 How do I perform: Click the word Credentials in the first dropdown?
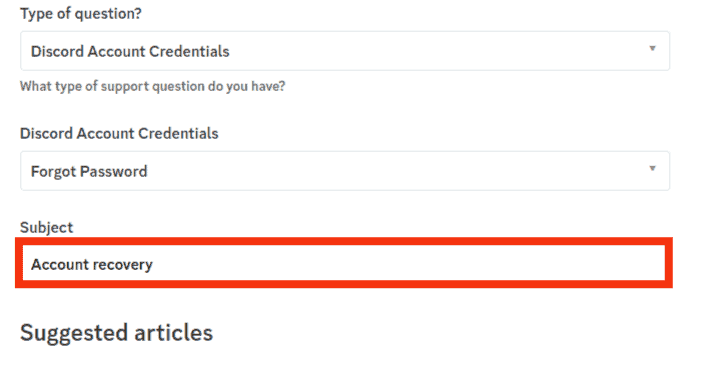(x=189, y=51)
